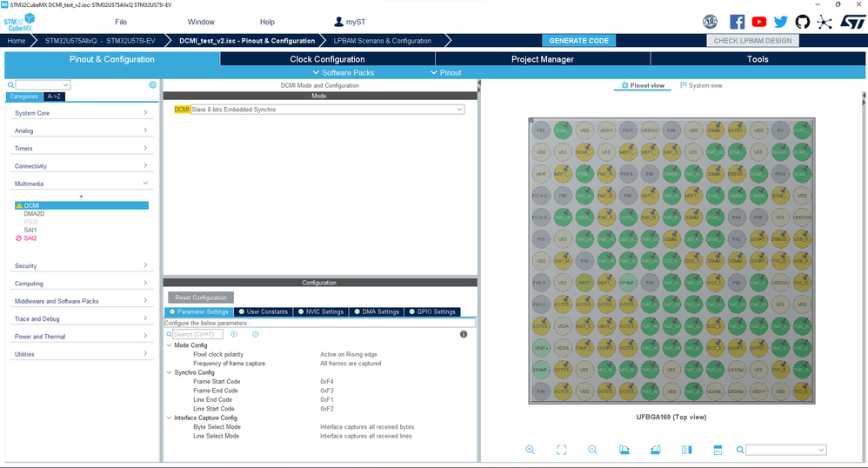The image size is (868, 468).
Task: Open the Pinout dropdown menu
Action: [x=445, y=72]
